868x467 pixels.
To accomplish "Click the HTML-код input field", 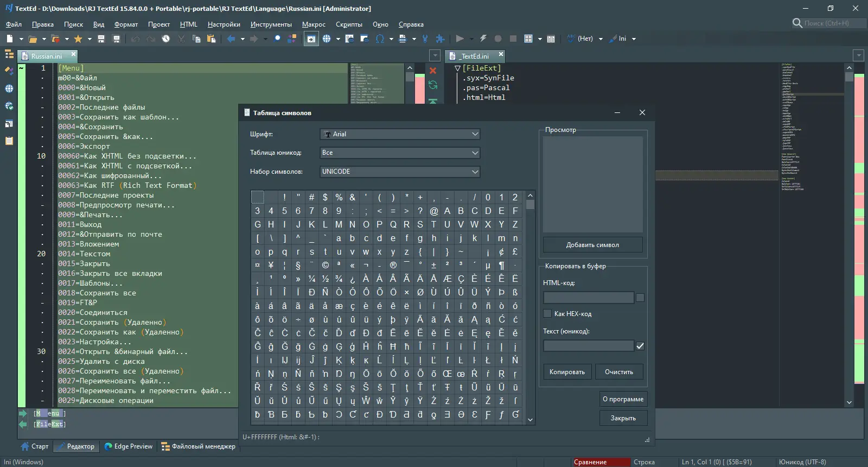I will click(x=589, y=298).
